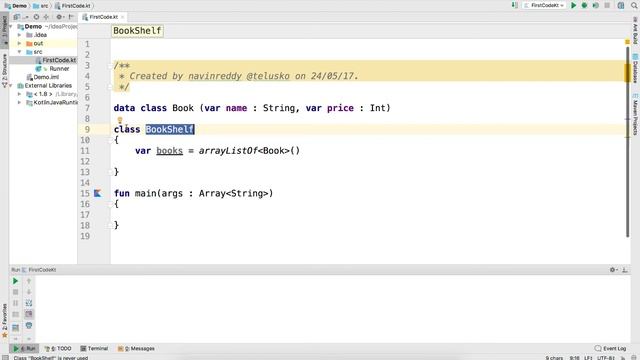The width and height of the screenshot is (640, 360).
Task: Click the src breadcrumb in the navigation bar
Action: coord(40,6)
